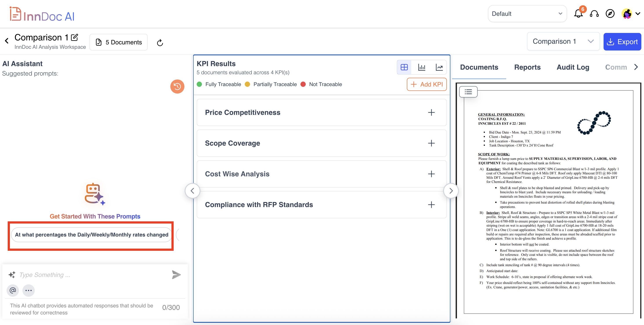Click the @ mention button
Image resolution: width=644 pixels, height=325 pixels.
[13, 290]
